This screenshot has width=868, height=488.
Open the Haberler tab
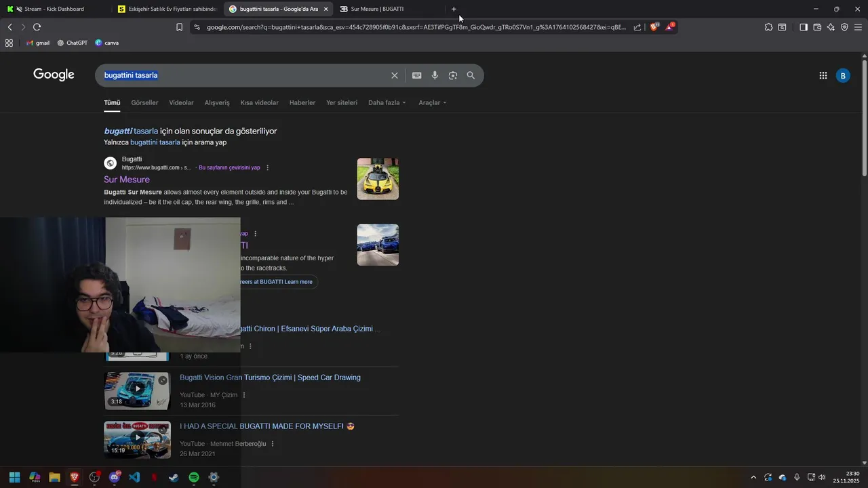302,103
